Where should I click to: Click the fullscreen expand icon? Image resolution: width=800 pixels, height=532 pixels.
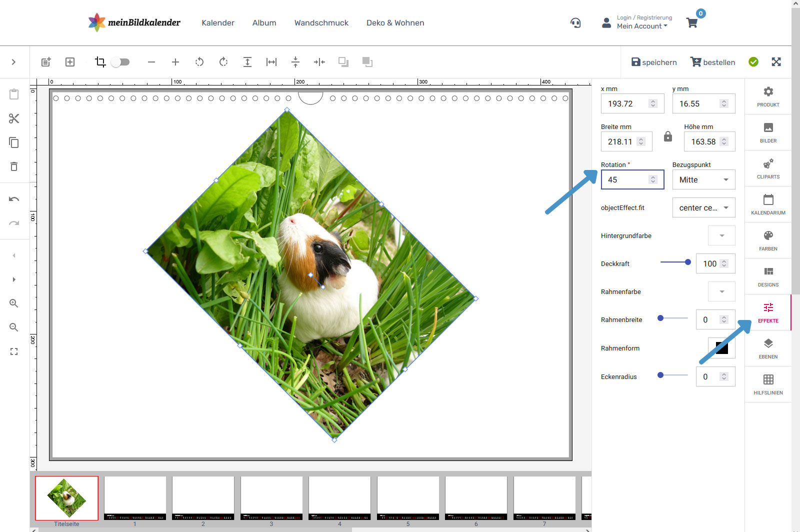click(x=776, y=62)
